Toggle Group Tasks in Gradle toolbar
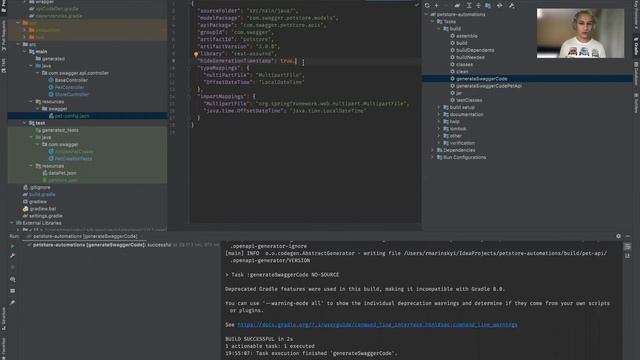 (x=488, y=6)
